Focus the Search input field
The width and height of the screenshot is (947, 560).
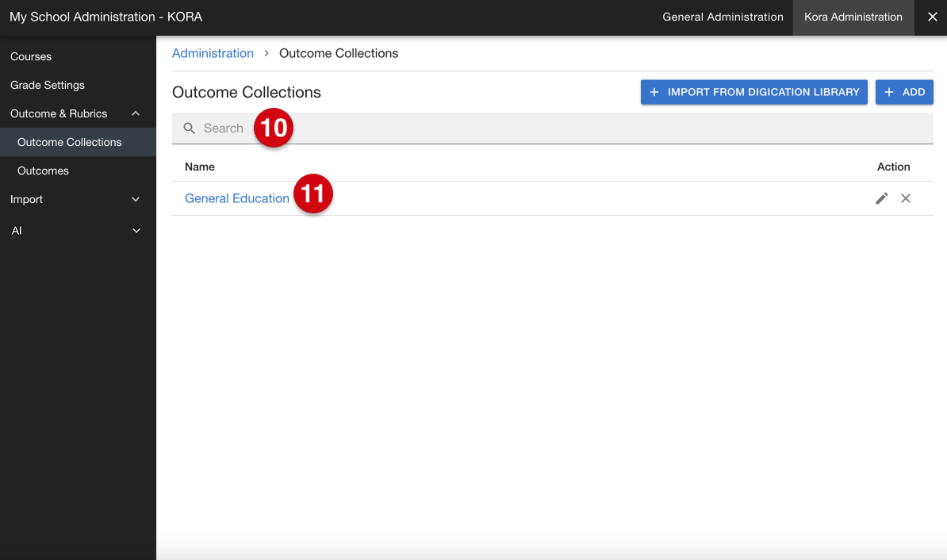click(x=552, y=128)
